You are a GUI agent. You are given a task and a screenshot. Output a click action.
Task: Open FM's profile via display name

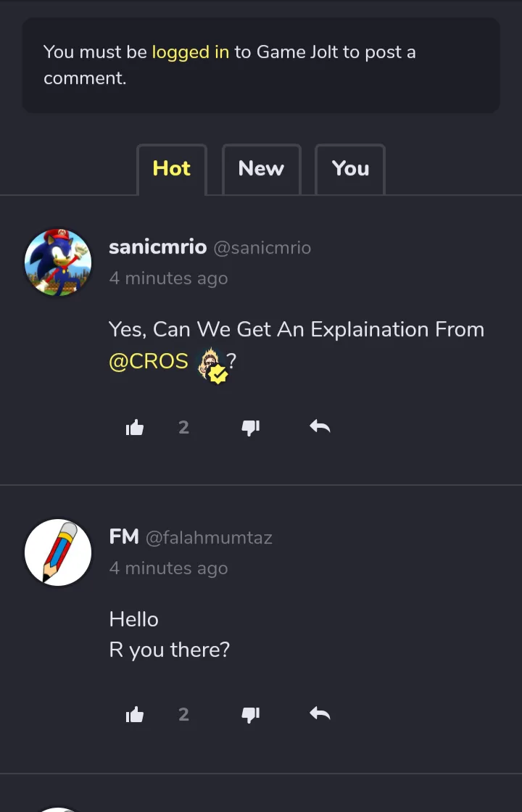(124, 536)
